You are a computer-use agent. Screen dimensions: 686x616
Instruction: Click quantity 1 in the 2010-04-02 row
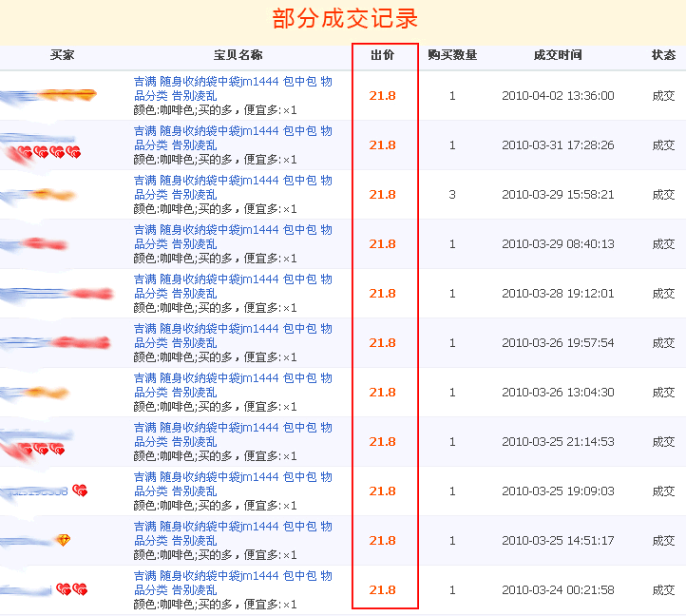452,95
